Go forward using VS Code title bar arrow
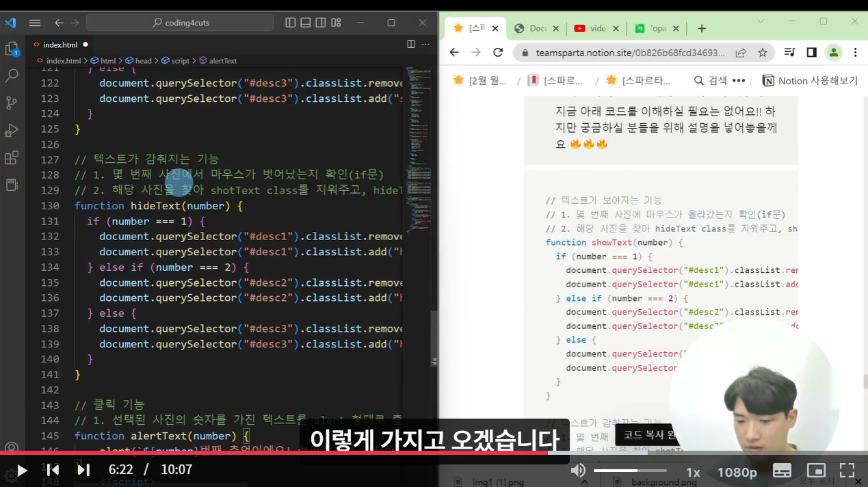The height and width of the screenshot is (487, 868). [x=75, y=23]
